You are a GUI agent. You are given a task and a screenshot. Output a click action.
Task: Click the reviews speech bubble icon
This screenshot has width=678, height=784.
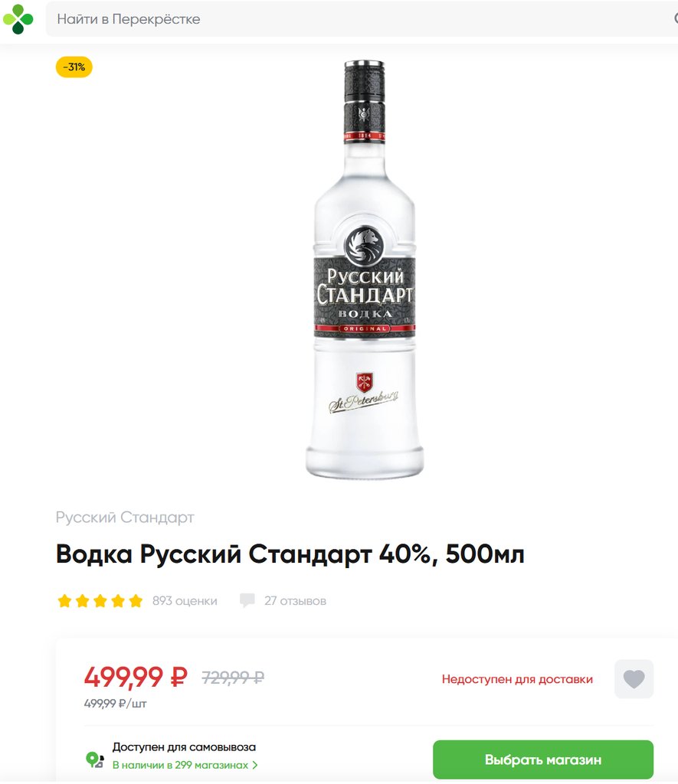point(247,600)
